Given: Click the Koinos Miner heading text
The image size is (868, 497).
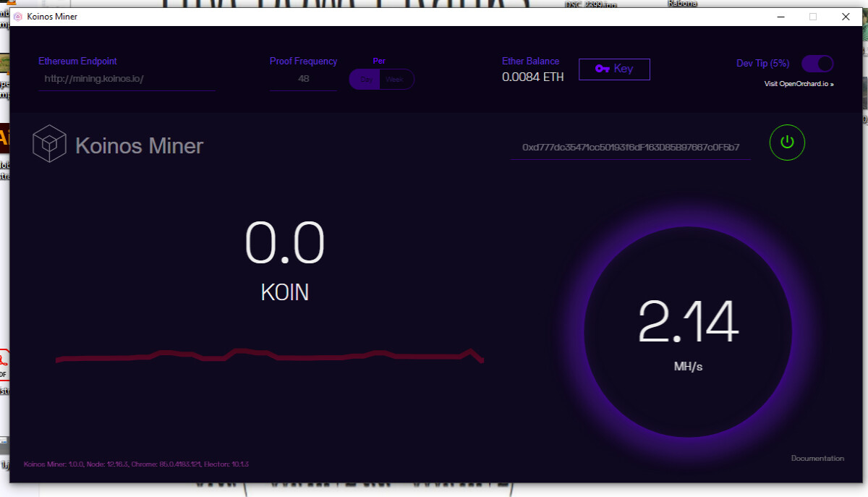Looking at the screenshot, I should tap(140, 146).
